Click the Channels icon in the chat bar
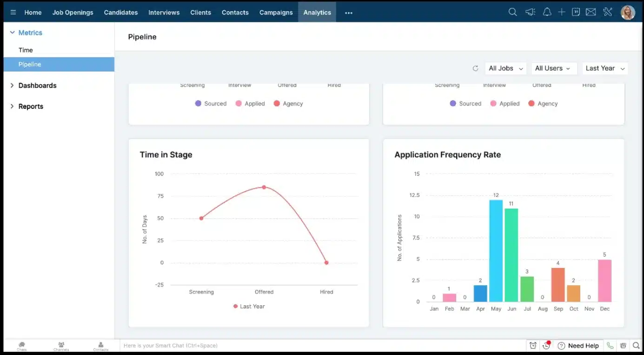Image resolution: width=644 pixels, height=355 pixels. 61,344
